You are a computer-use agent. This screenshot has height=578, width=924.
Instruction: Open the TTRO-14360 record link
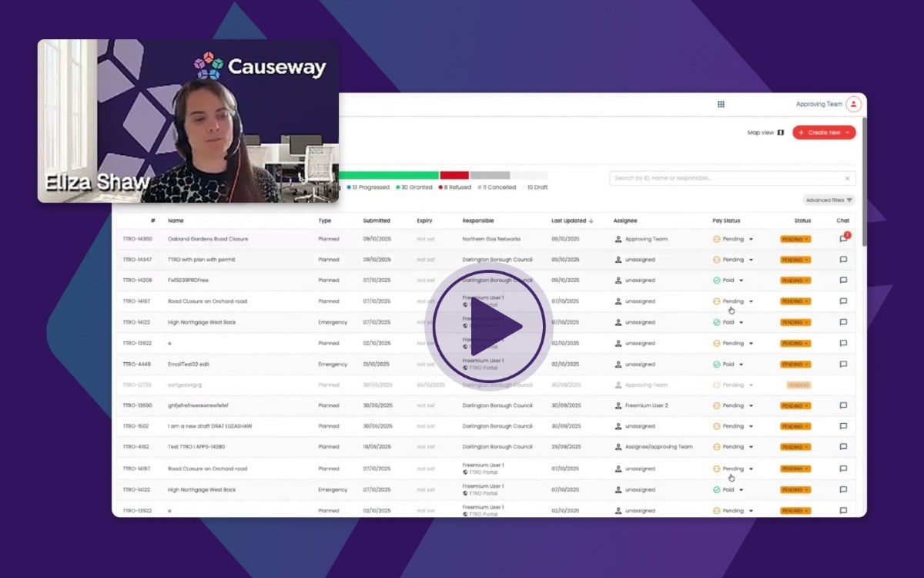pyautogui.click(x=137, y=239)
